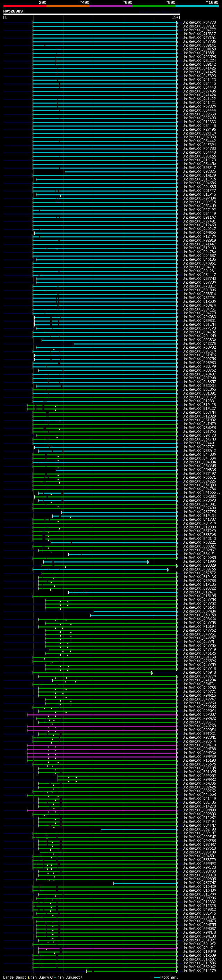222x980 pixels.
Task: Select the UniRef100_Q41990 hit label
Action: (199, 561)
